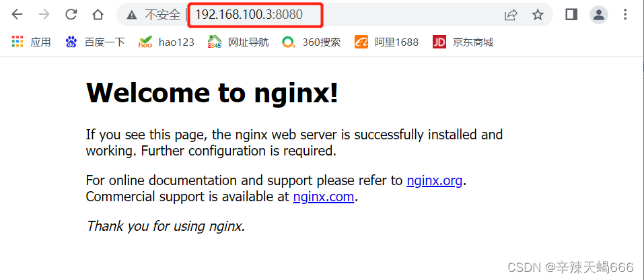Open the 百度一下 bookmark
Viewport: 644px width, 280px height.
point(95,42)
